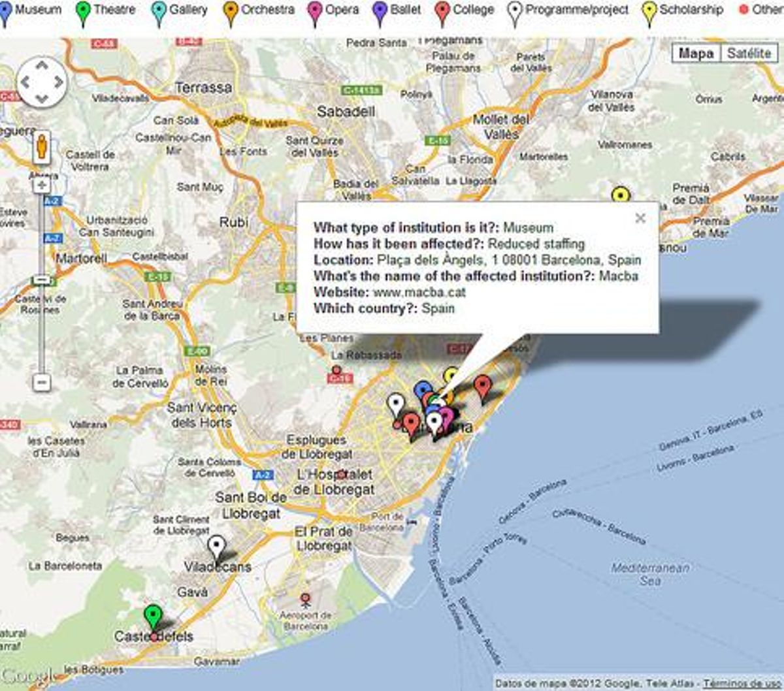This screenshot has width=784, height=691.
Task: Pan the map down with the arrow control
Action: 41,99
